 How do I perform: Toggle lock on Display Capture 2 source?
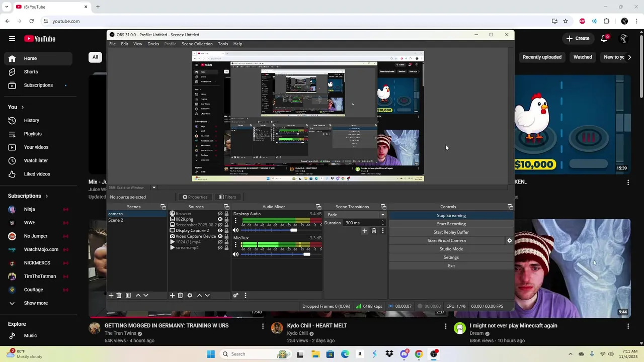click(226, 231)
